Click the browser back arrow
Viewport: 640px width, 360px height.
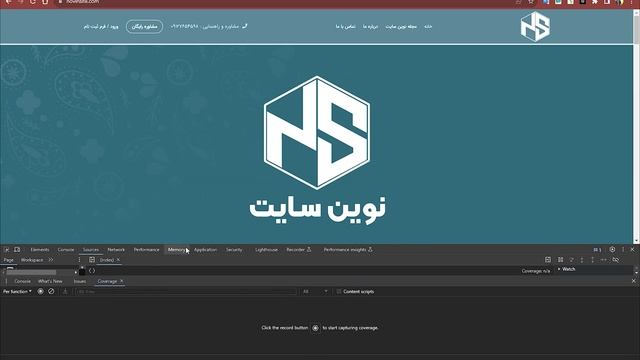point(8,2)
